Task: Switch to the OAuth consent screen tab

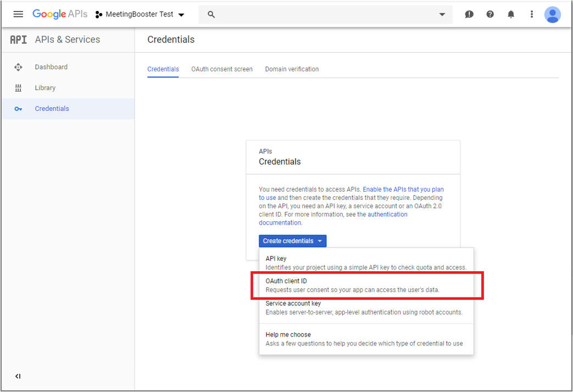Action: [x=221, y=69]
